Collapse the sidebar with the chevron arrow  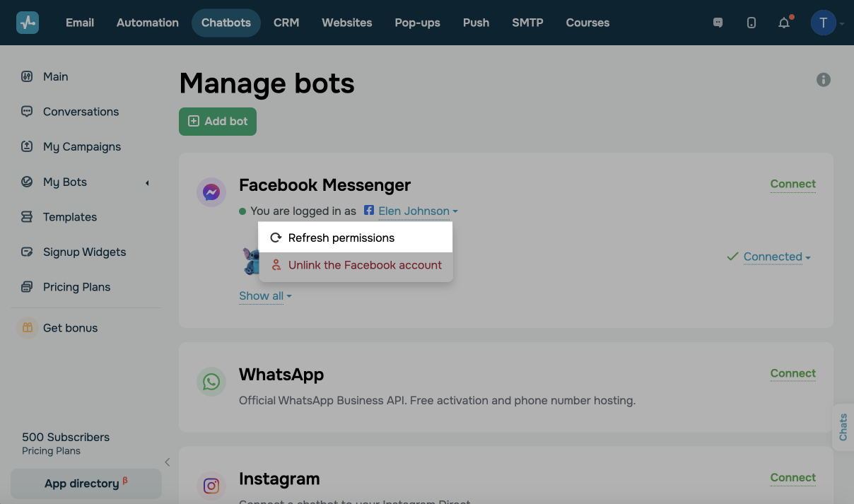coord(168,462)
